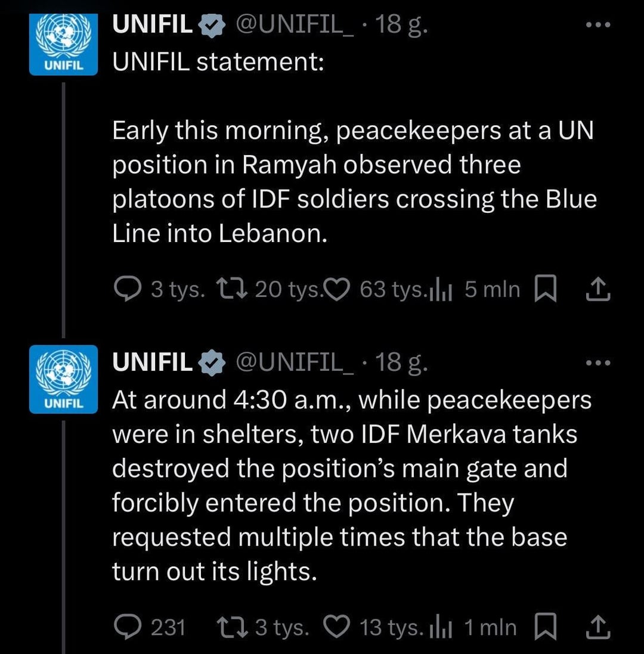The width and height of the screenshot is (644, 654).
Task: Open more options on the first tweet
Action: (598, 25)
